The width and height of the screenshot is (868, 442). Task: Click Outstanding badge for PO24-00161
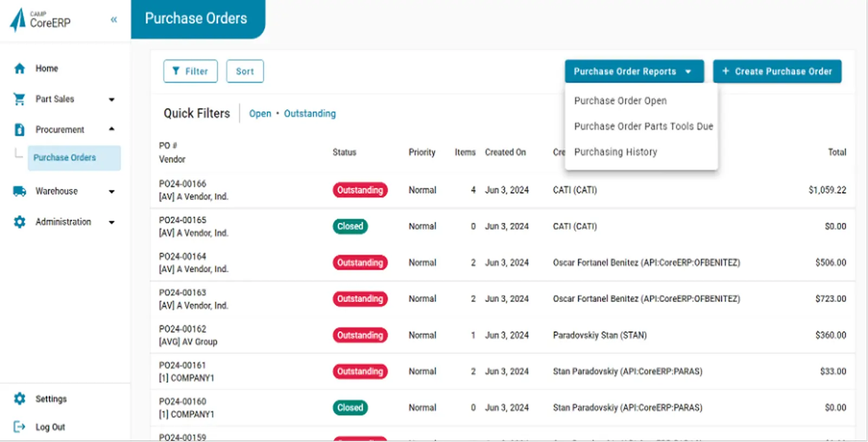pyautogui.click(x=360, y=372)
